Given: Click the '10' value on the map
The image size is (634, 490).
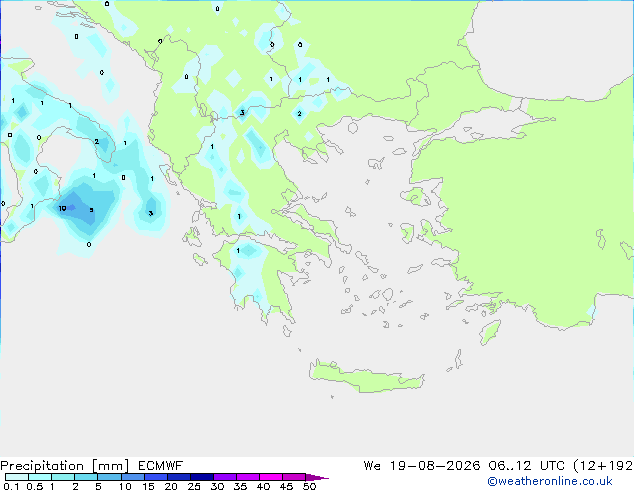Looking at the screenshot, I should [x=62, y=209].
